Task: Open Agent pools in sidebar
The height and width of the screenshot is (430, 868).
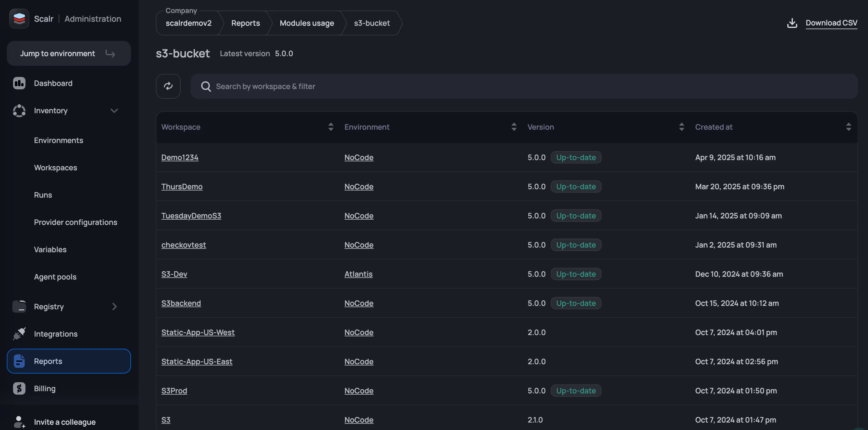Action: [x=55, y=277]
